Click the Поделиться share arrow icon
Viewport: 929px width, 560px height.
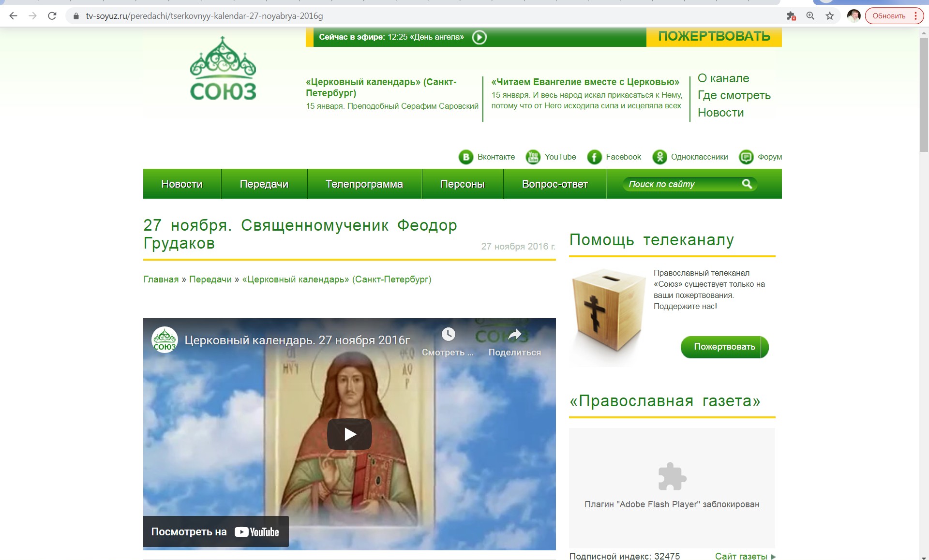[515, 334]
